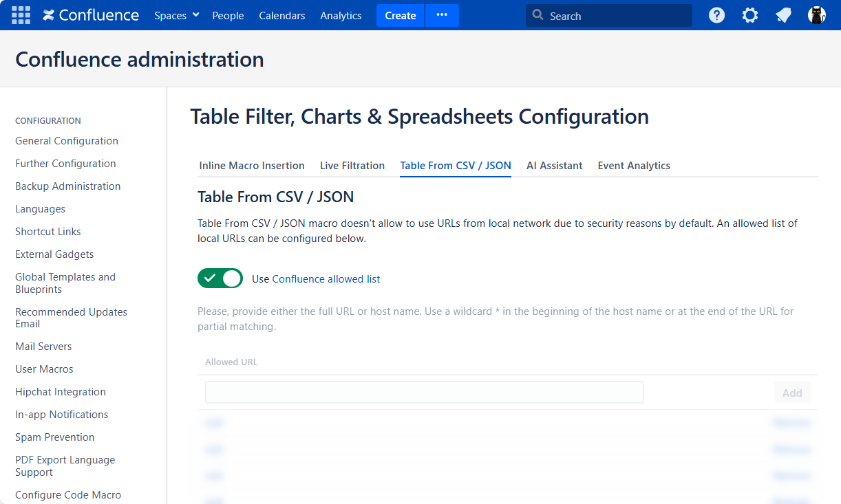
Task: Open the help question mark icon
Action: point(716,15)
